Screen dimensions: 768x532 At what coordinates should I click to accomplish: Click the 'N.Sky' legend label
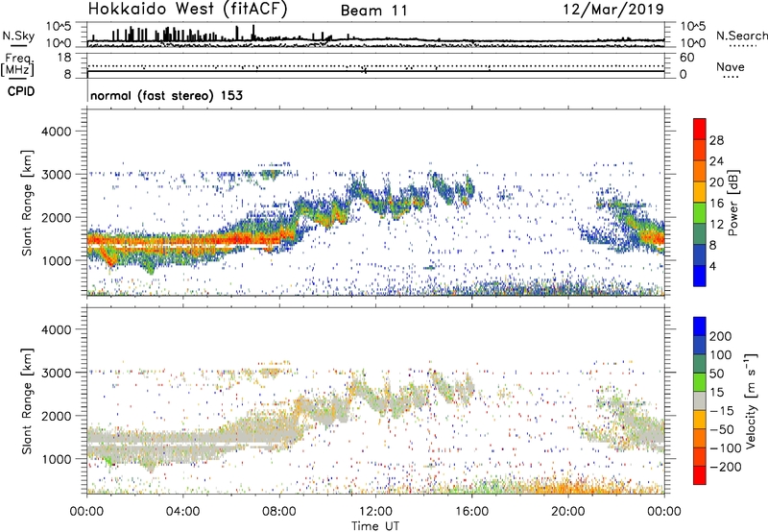[x=18, y=36]
